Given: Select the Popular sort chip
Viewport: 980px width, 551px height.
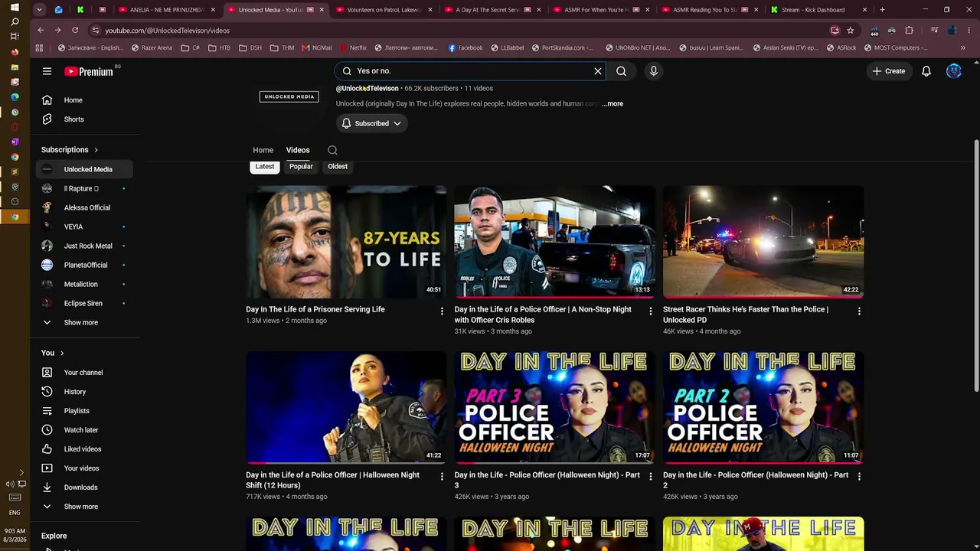Looking at the screenshot, I should pos(301,166).
